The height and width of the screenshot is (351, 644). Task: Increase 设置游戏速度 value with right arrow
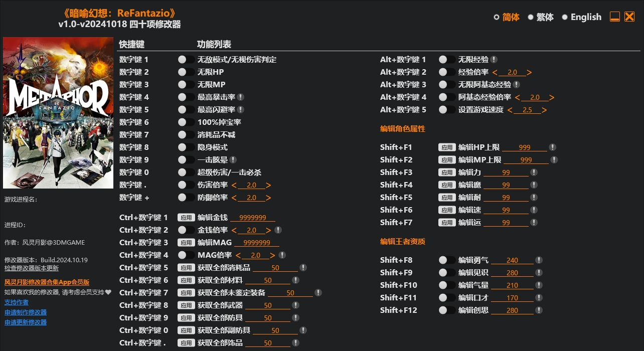pyautogui.click(x=545, y=110)
